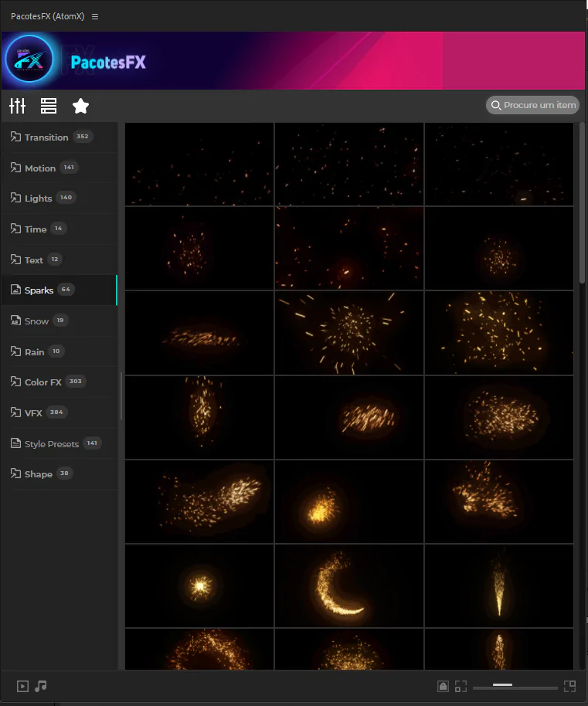The image size is (588, 706).
Task: Open the Lights category
Action: (39, 199)
